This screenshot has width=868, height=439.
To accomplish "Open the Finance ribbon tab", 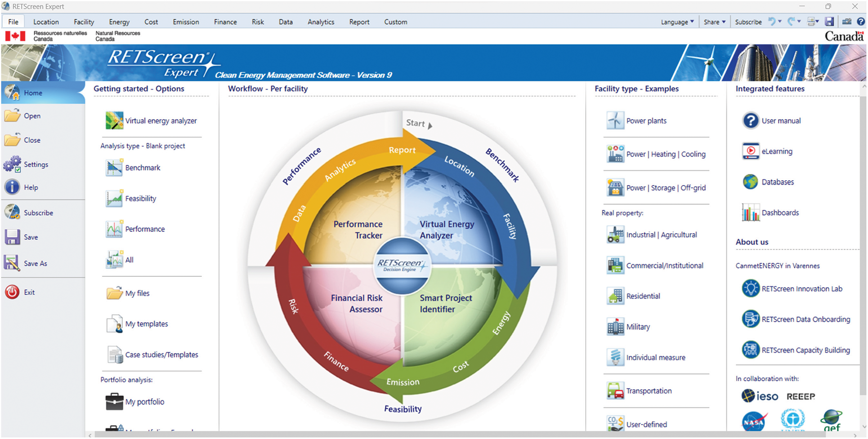I will click(x=225, y=22).
